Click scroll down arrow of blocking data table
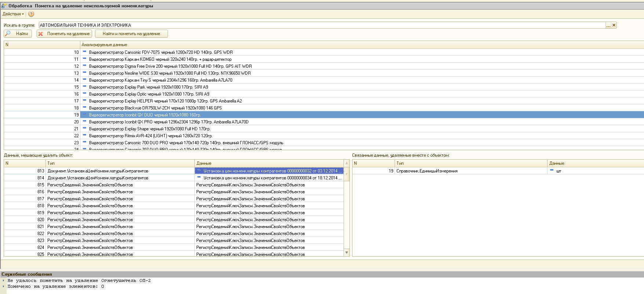The height and width of the screenshot is (294, 644). (x=347, y=253)
